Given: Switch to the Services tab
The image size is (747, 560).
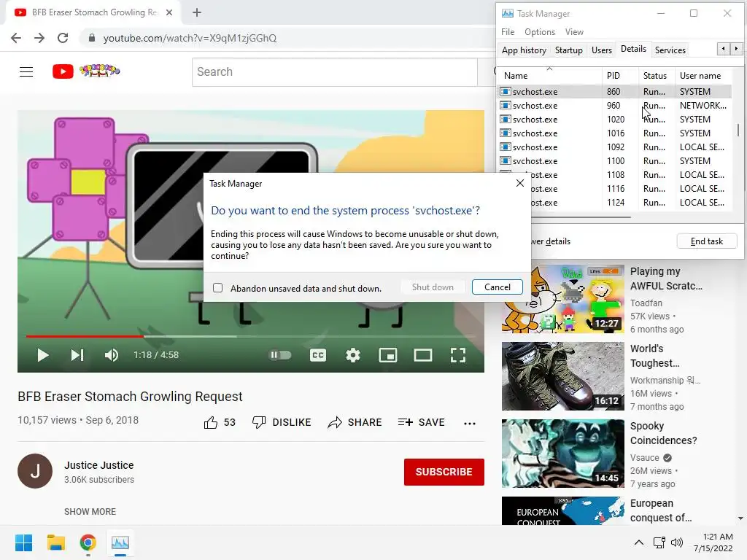Looking at the screenshot, I should click(x=670, y=50).
